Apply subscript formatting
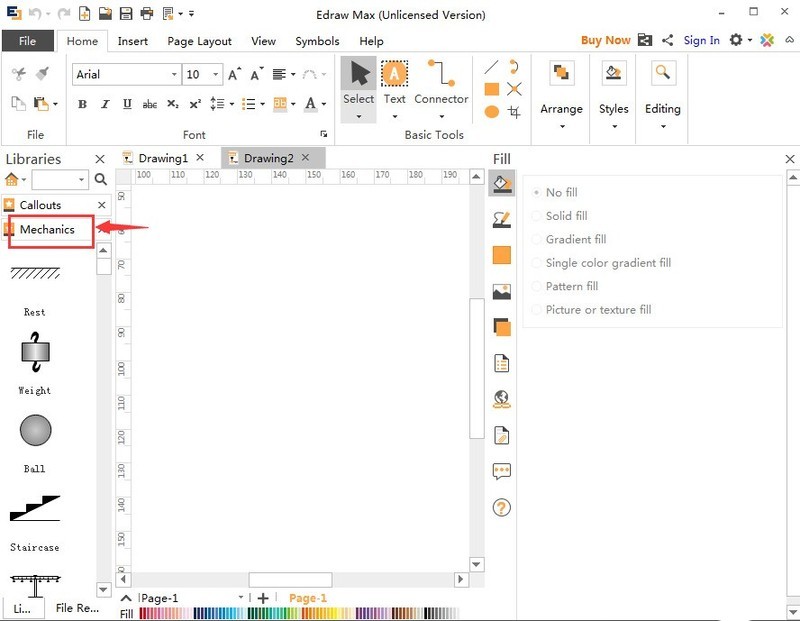This screenshot has width=800, height=621. coord(173,104)
